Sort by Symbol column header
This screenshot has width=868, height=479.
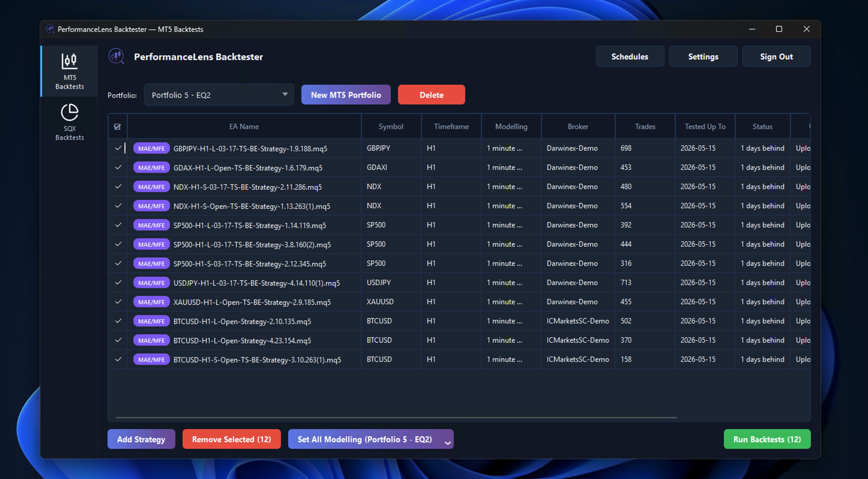click(391, 127)
